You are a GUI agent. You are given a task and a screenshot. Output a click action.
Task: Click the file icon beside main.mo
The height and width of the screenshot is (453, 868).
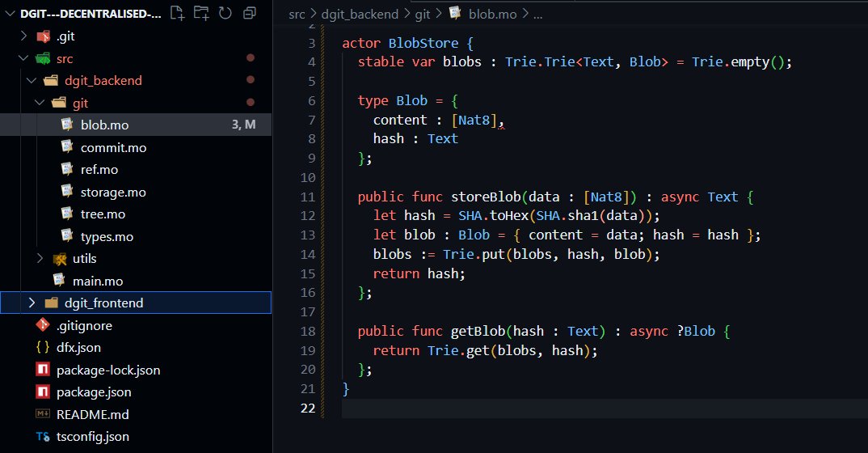[x=59, y=280]
